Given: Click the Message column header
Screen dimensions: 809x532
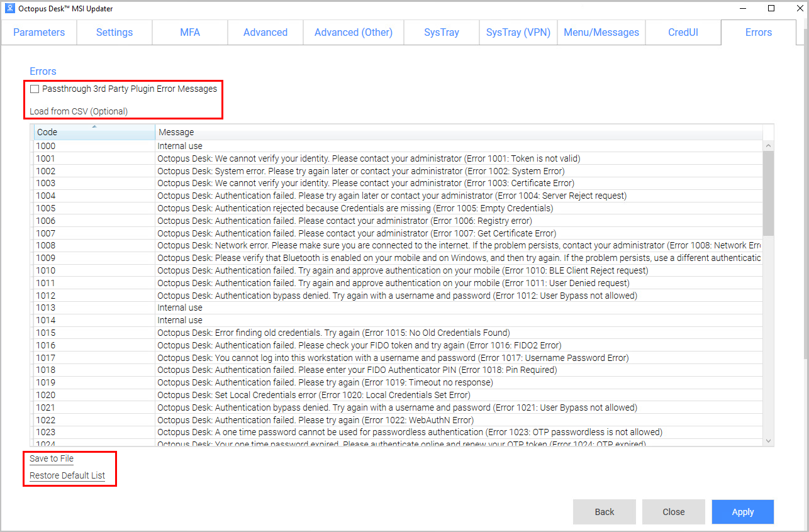Looking at the screenshot, I should [x=459, y=132].
